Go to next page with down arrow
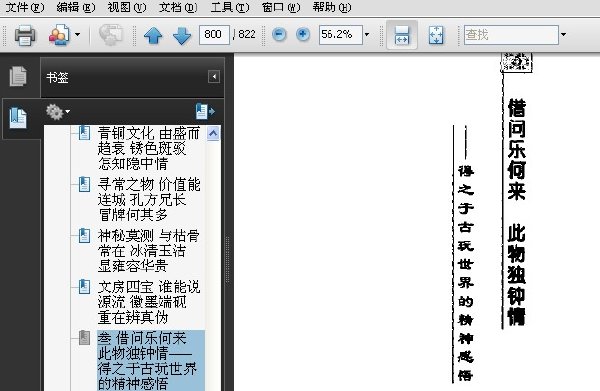 tap(182, 35)
